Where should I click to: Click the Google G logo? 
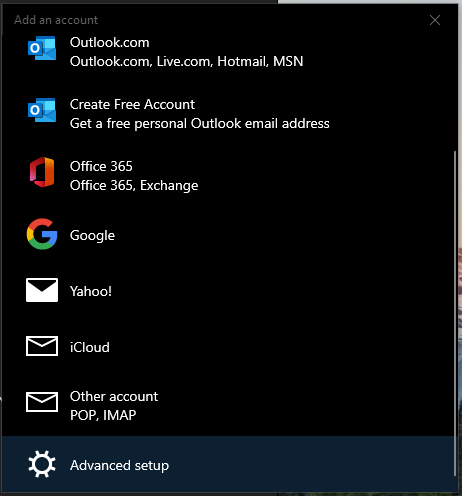42,234
